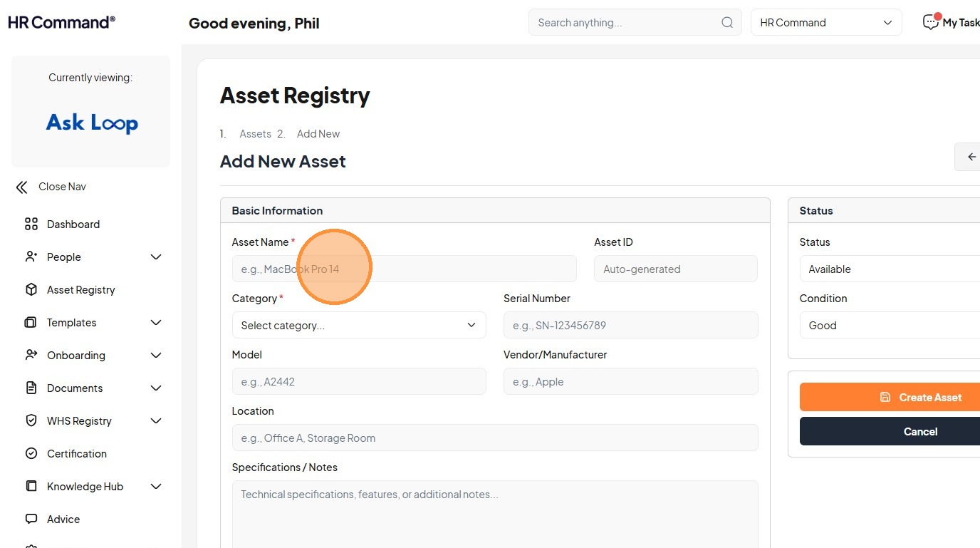The width and height of the screenshot is (980, 548).
Task: Click the Templates icon in sidebar
Action: 31,323
